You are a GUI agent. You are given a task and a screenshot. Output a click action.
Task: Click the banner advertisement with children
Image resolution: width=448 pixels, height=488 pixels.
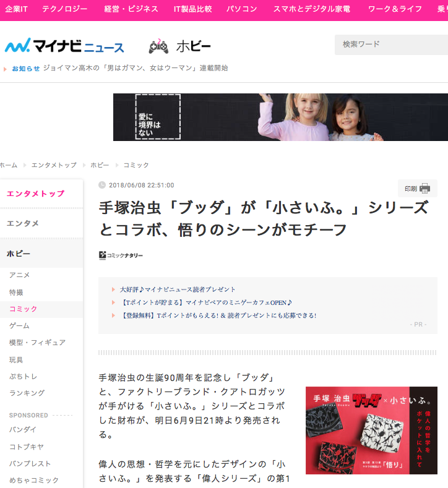coord(280,118)
